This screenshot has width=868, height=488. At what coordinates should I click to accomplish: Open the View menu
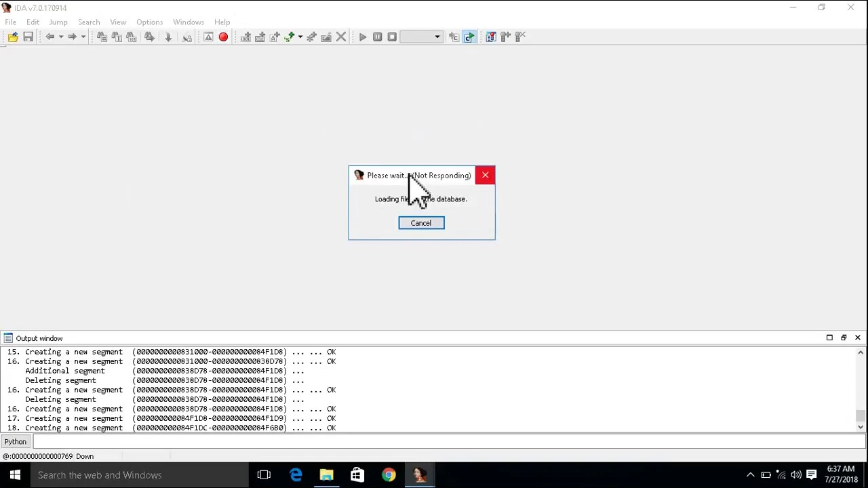pyautogui.click(x=118, y=22)
